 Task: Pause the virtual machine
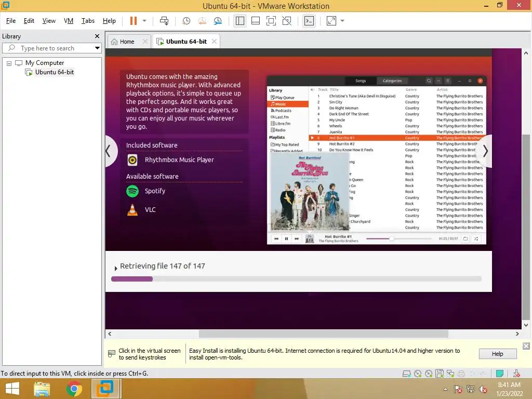coord(134,21)
